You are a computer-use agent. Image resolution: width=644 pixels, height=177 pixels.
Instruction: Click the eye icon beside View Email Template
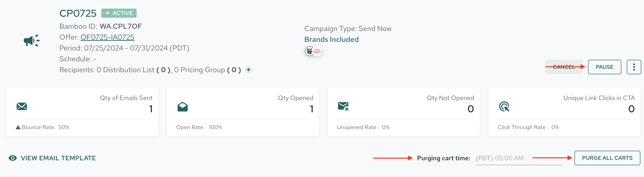coord(12,158)
